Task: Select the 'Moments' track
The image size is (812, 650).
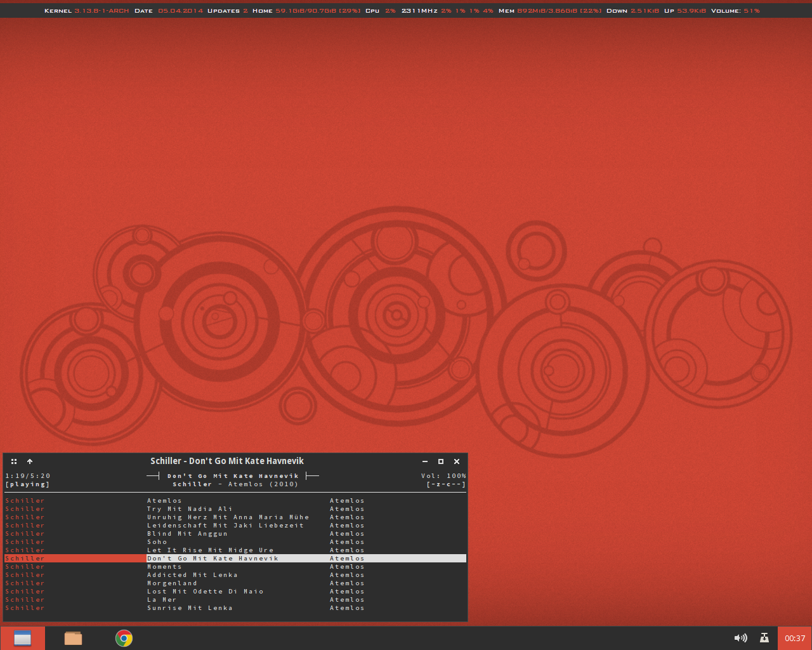Action: click(x=235, y=567)
